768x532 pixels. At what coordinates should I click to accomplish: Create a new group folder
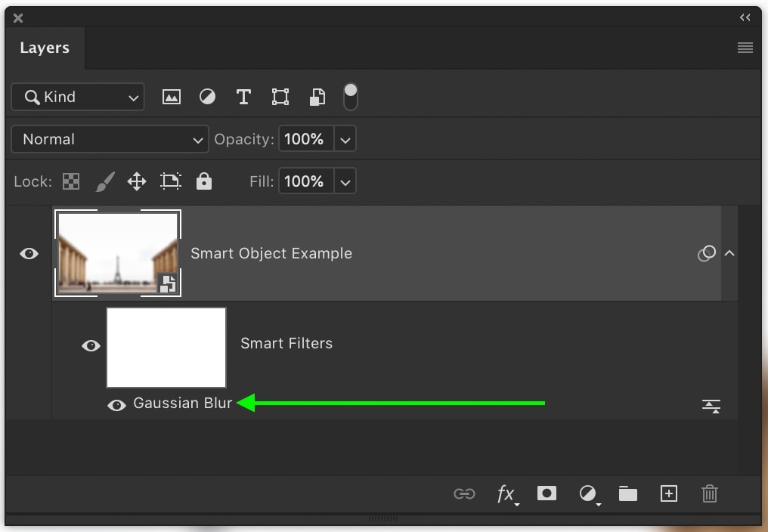(x=627, y=493)
